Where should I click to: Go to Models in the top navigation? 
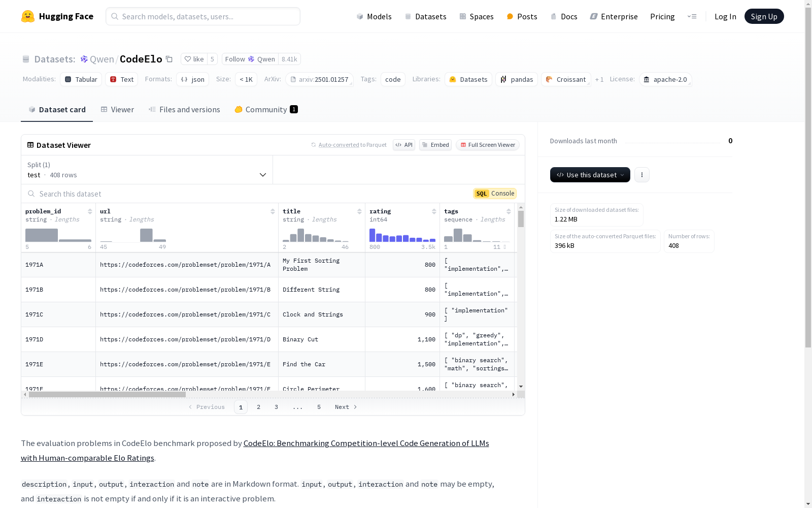pos(374,16)
